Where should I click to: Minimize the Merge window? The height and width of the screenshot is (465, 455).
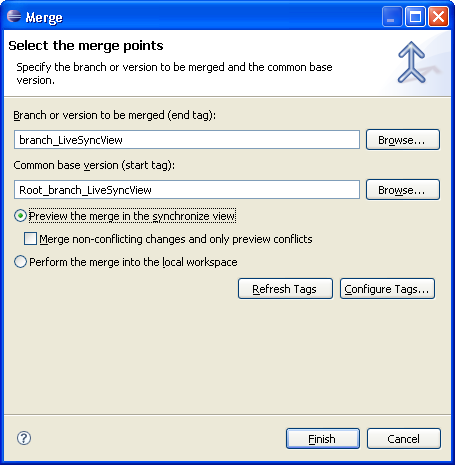coord(392,16)
